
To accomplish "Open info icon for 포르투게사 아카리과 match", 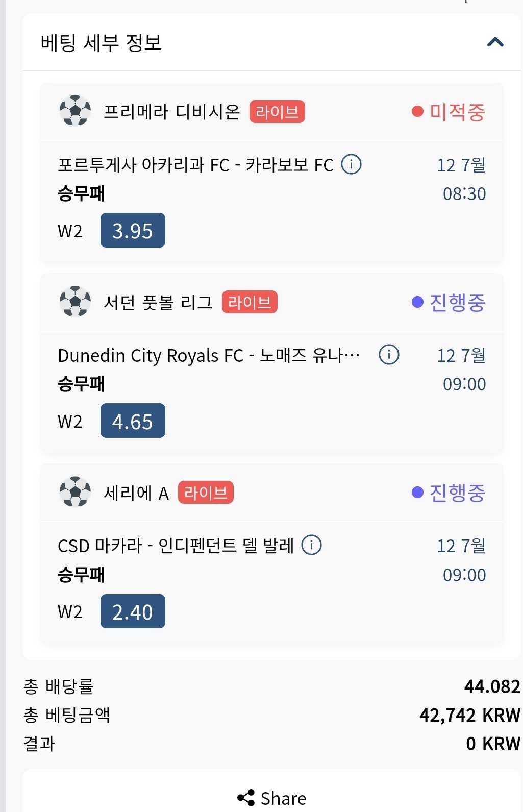I will click(x=351, y=164).
